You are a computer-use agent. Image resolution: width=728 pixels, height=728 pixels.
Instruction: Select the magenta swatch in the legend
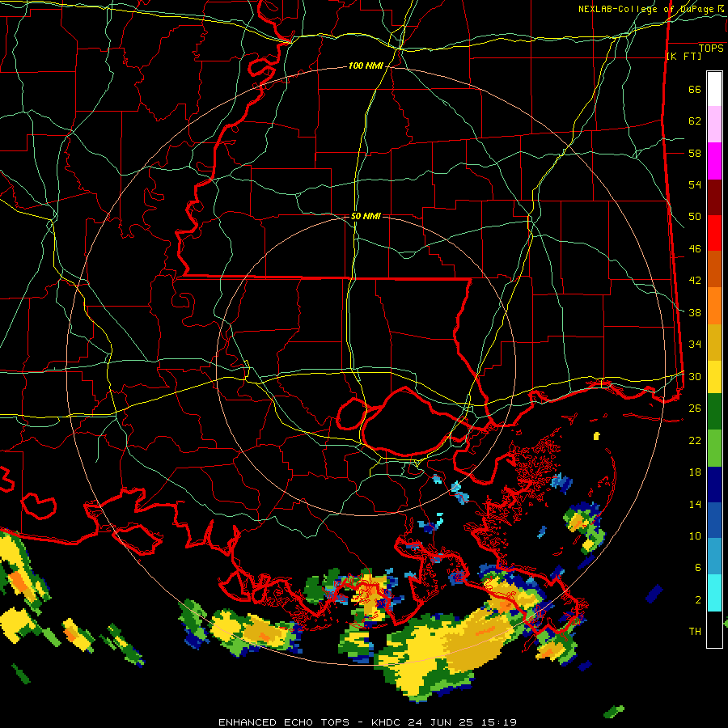pyautogui.click(x=714, y=161)
